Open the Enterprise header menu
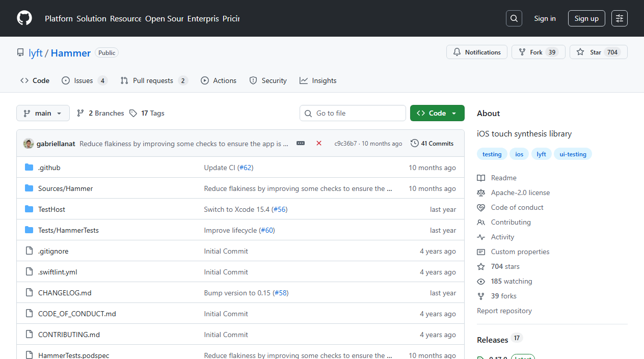 pos(203,18)
